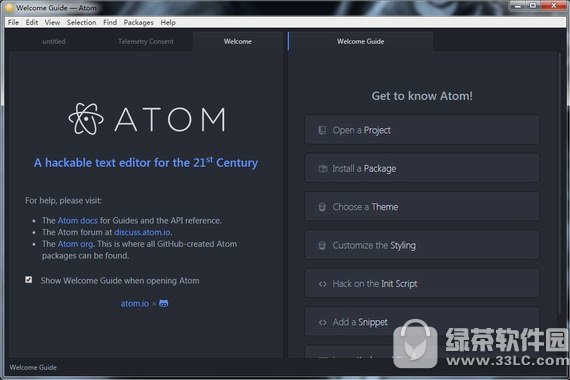Screen dimensions: 570x380
Task: Open the View menu
Action: tap(52, 23)
